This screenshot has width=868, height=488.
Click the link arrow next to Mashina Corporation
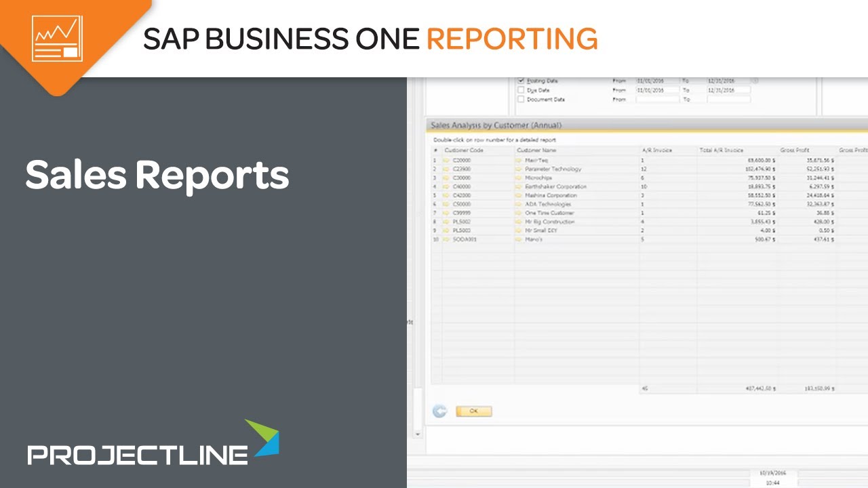[x=519, y=196]
